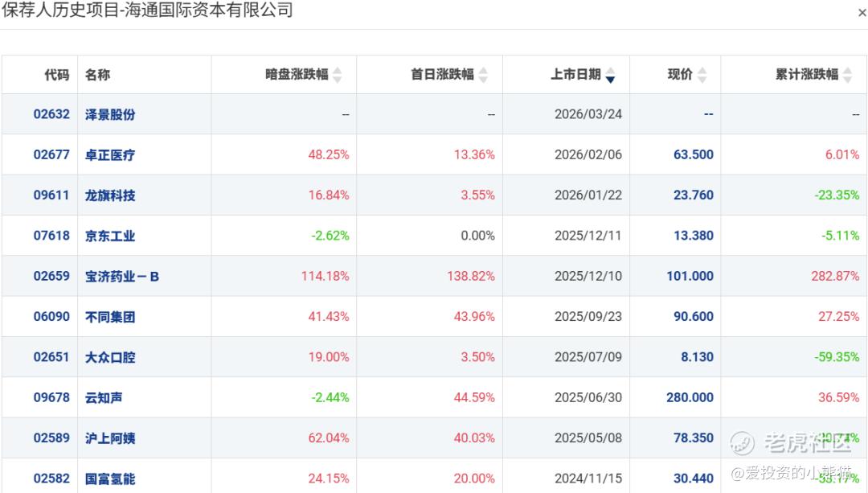Click cumulative change 36.59%

point(838,397)
